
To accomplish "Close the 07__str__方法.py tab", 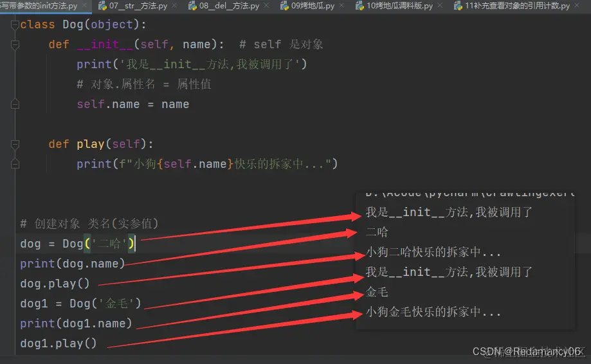I will pyautogui.click(x=174, y=6).
